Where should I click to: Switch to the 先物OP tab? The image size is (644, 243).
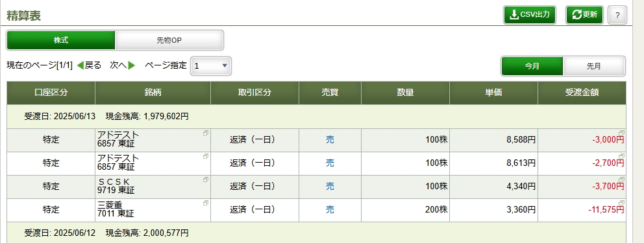point(169,40)
